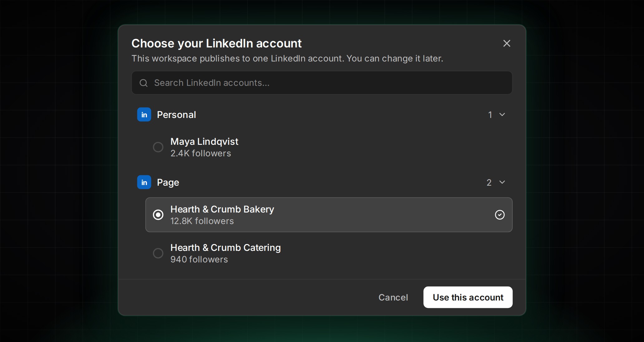Click the 2.4K followers text
This screenshot has width=644, height=342.
(201, 153)
